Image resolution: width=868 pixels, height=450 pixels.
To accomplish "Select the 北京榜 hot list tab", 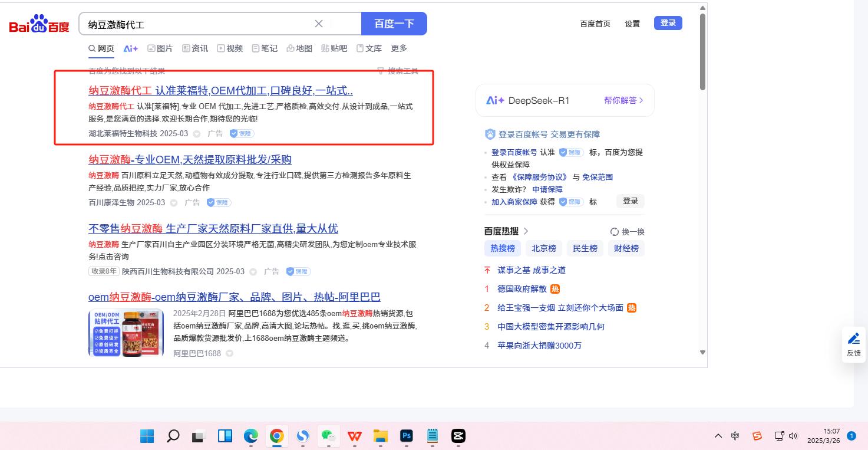I will click(x=544, y=248).
